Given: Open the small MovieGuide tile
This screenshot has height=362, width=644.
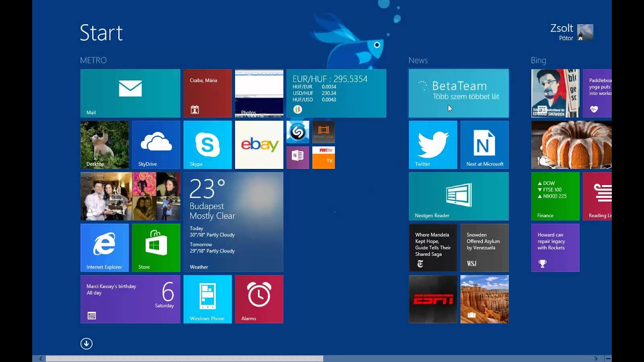Looking at the screenshot, I should [x=324, y=132].
